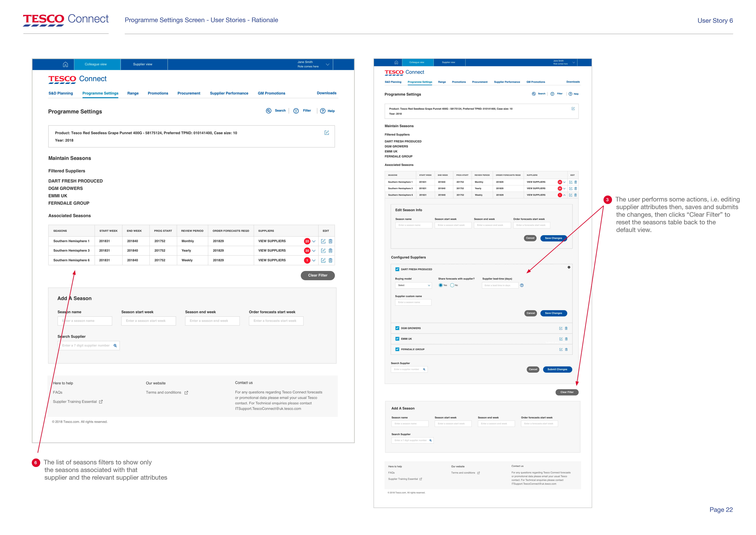Select 'No' for share forecasts with supplier

[452, 285]
